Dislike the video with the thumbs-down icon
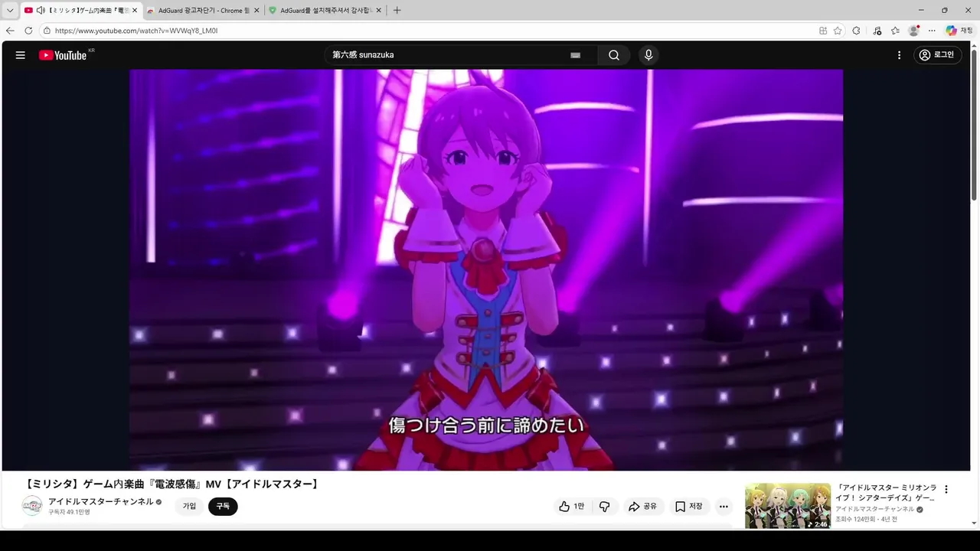 (605, 507)
